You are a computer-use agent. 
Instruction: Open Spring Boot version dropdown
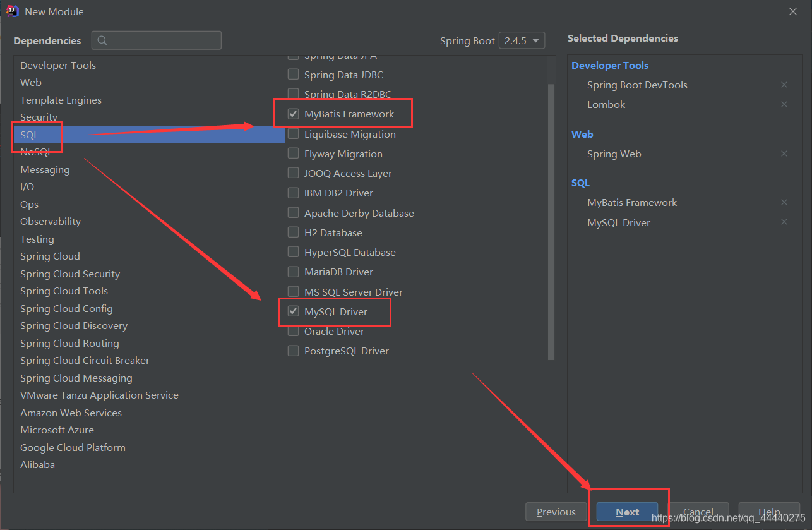[x=522, y=40]
